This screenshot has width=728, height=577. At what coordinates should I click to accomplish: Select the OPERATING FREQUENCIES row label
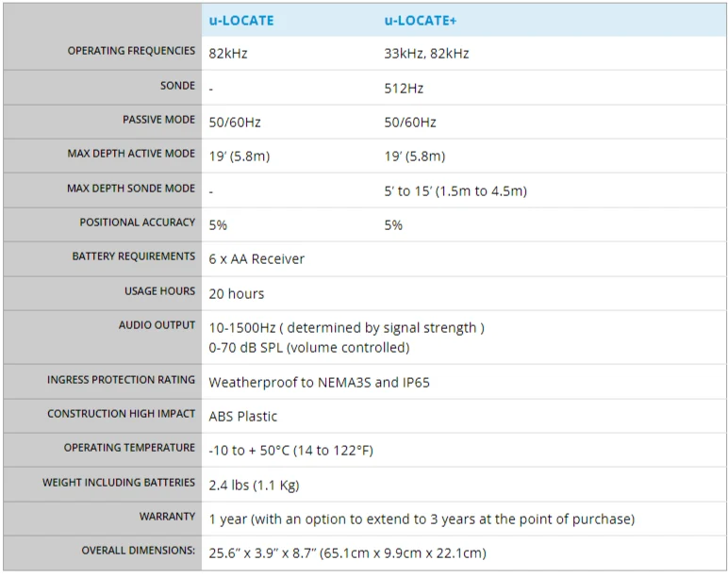coord(131,51)
